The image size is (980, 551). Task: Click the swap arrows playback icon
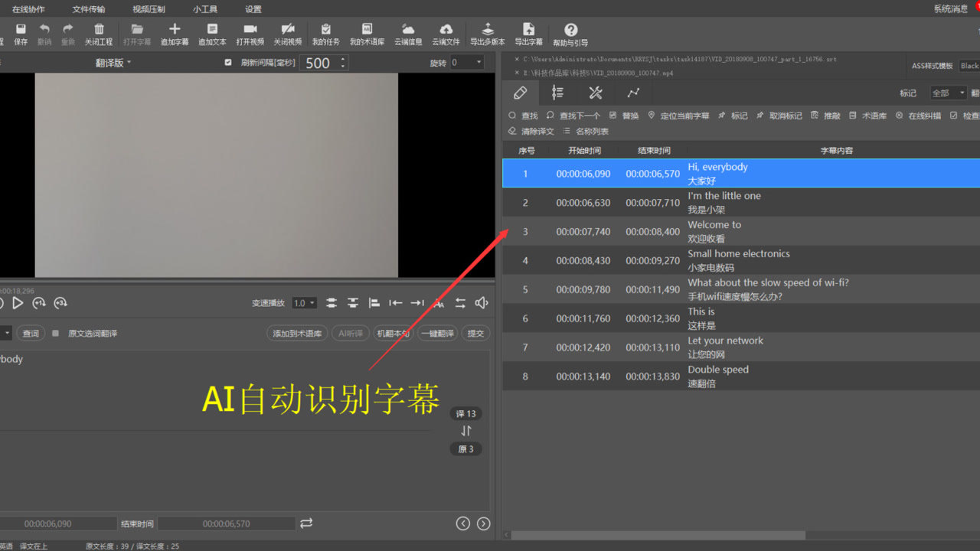point(460,303)
